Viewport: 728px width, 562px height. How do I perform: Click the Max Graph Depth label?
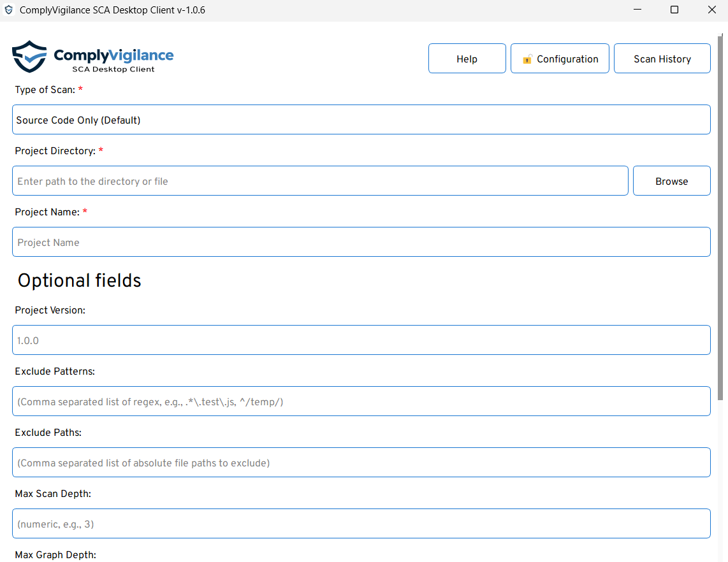(x=55, y=555)
